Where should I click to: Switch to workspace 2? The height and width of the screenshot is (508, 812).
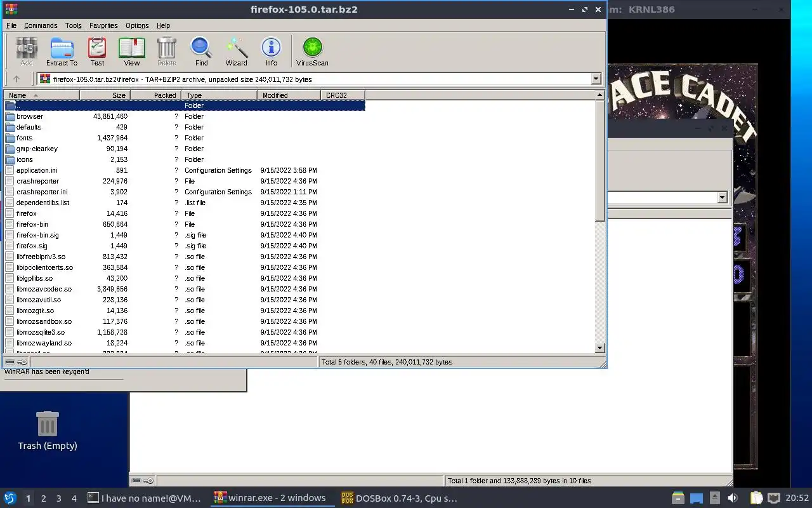point(44,498)
